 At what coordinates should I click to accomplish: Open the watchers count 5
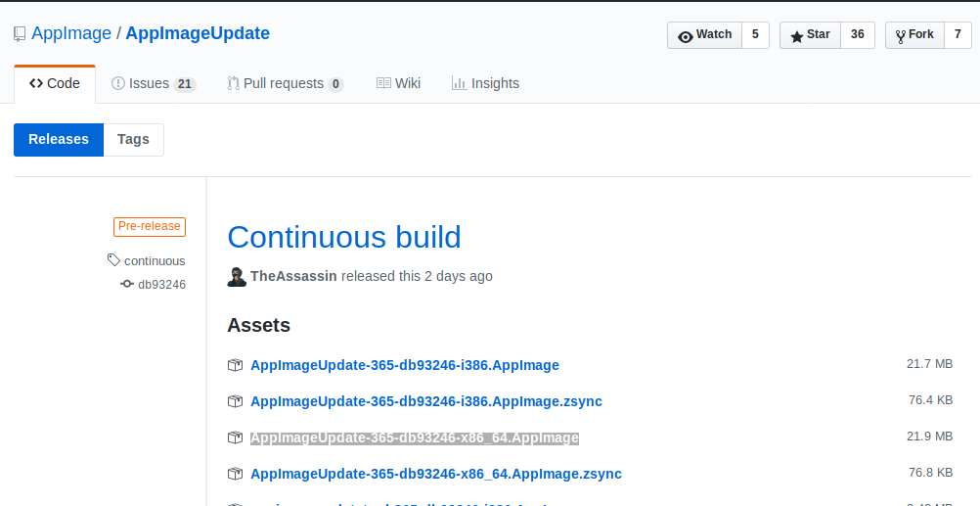[755, 35]
